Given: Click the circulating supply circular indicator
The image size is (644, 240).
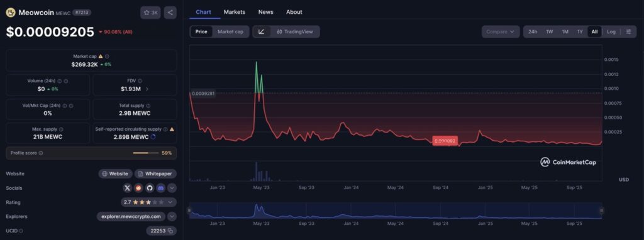Looking at the screenshot, I should pyautogui.click(x=153, y=136).
